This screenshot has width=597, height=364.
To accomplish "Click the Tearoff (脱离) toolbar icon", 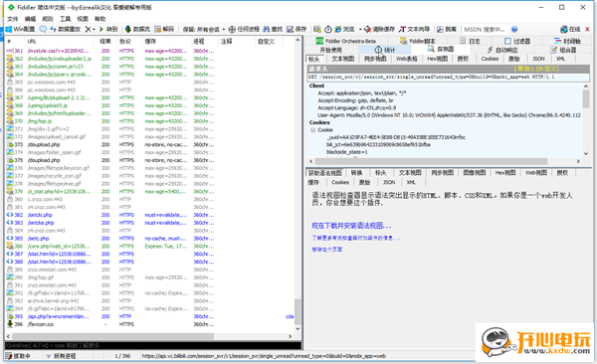I will [x=447, y=29].
